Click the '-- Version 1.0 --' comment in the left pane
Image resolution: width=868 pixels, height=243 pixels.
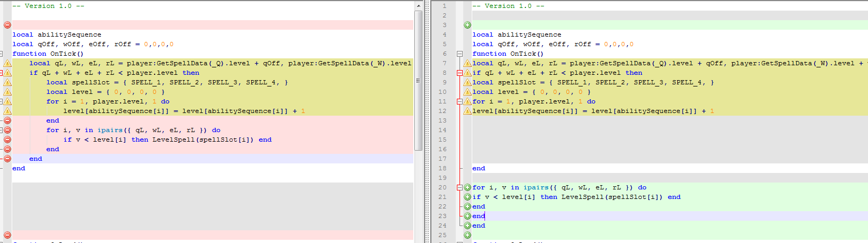point(48,6)
